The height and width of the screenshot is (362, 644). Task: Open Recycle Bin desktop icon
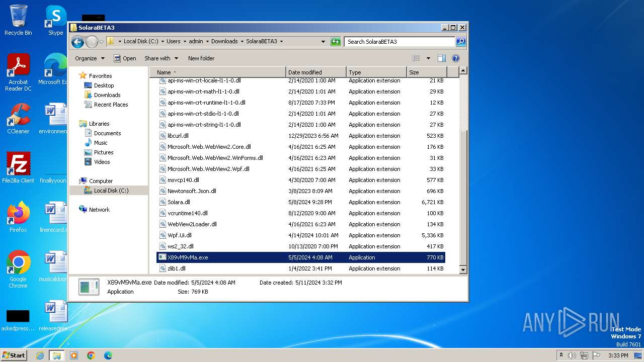click(18, 21)
